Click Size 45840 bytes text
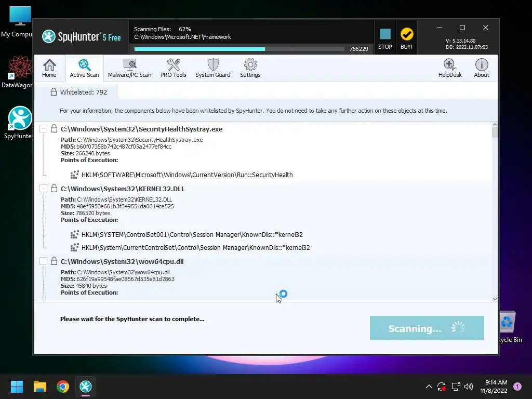This screenshot has height=399, width=532. pos(84,286)
